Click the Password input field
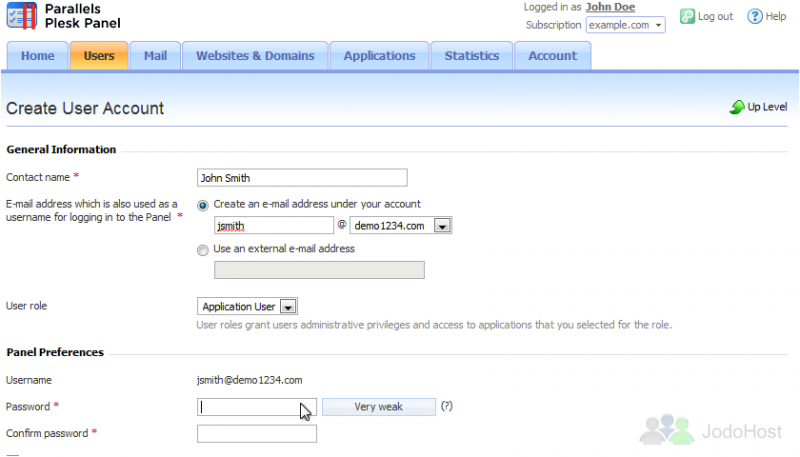This screenshot has height=457, width=800. [x=257, y=407]
